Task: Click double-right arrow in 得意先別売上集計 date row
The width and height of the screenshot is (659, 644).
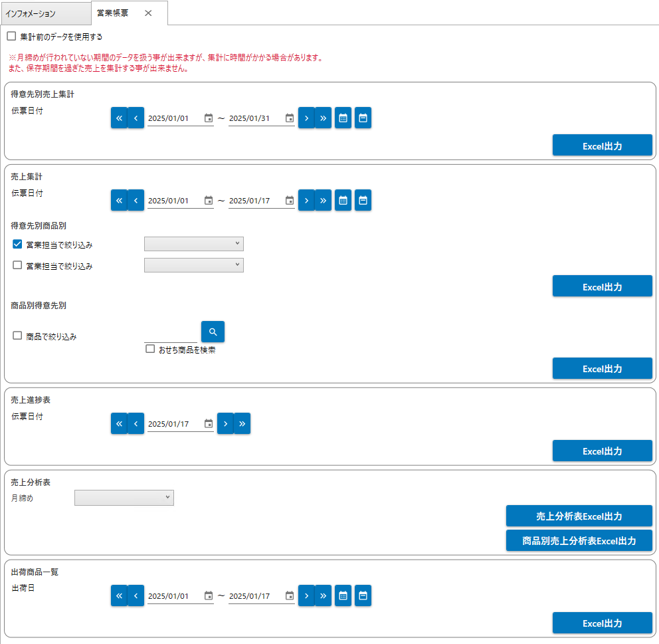Action: pyautogui.click(x=324, y=118)
